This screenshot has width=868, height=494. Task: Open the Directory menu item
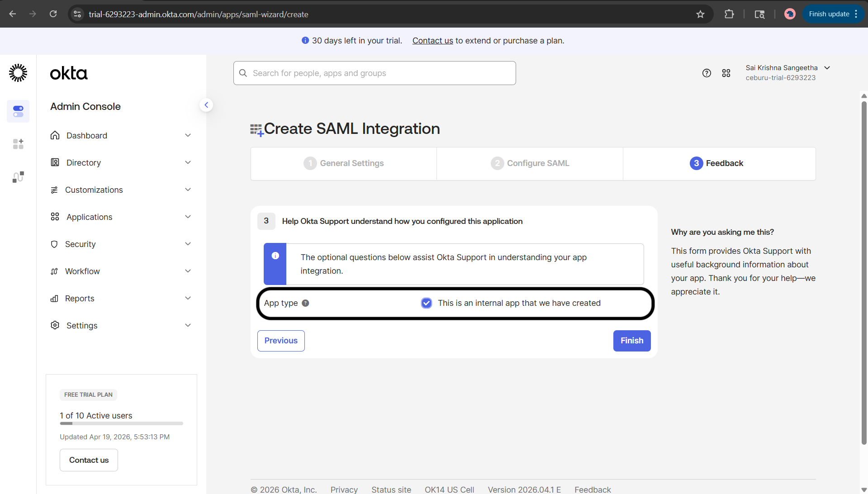tap(121, 162)
